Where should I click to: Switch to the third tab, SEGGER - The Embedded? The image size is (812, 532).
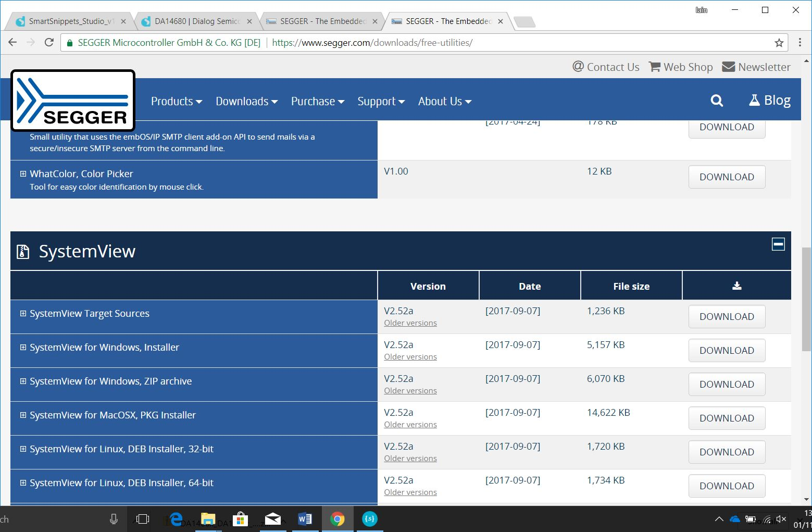pyautogui.click(x=323, y=21)
